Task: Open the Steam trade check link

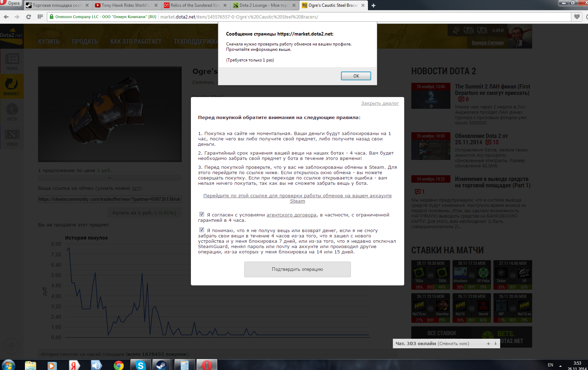Action: tap(298, 198)
